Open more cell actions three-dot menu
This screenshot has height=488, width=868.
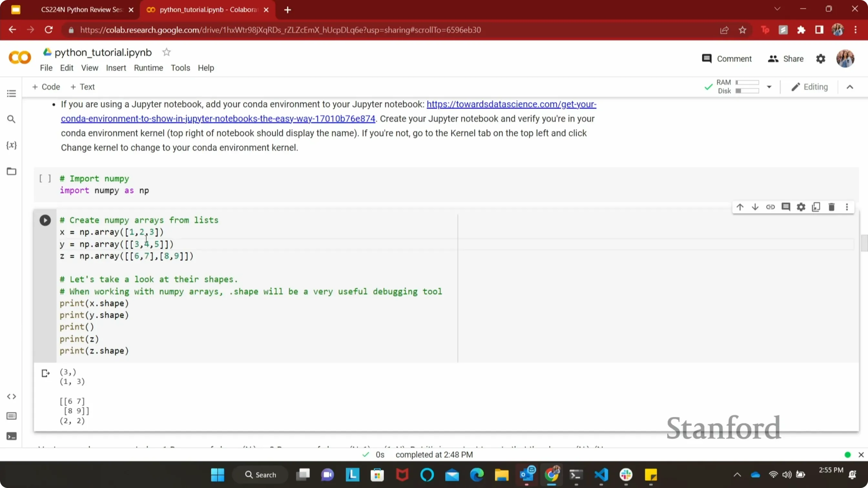click(847, 207)
